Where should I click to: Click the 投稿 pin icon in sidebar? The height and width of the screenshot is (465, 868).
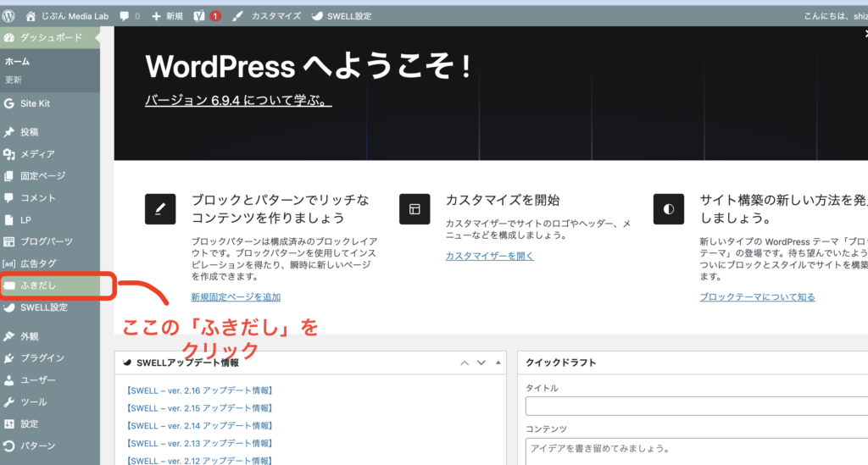click(9, 132)
